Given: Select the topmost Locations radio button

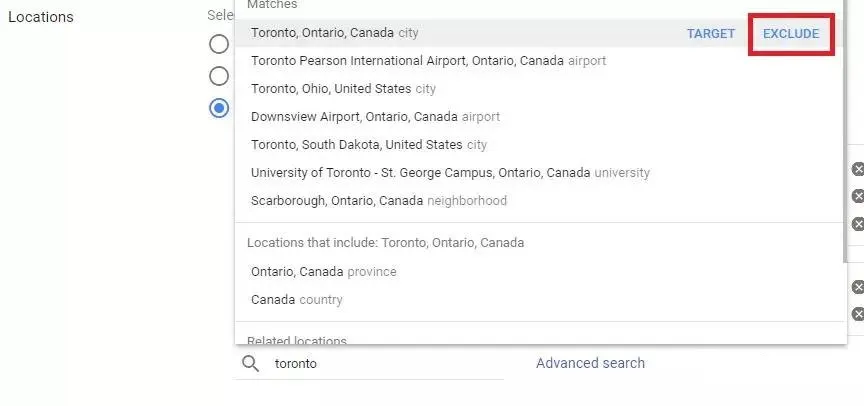Looking at the screenshot, I should click(218, 44).
